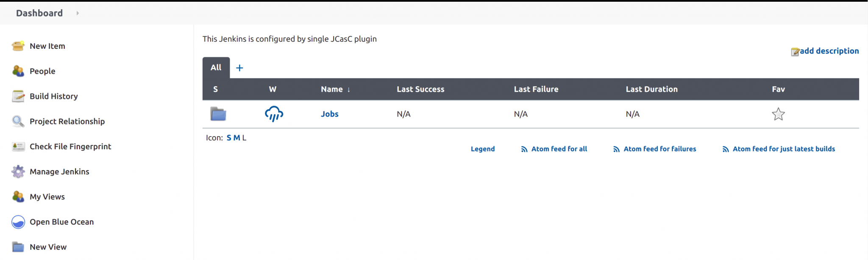The image size is (868, 260).
Task: Open the Legend link
Action: (482, 149)
